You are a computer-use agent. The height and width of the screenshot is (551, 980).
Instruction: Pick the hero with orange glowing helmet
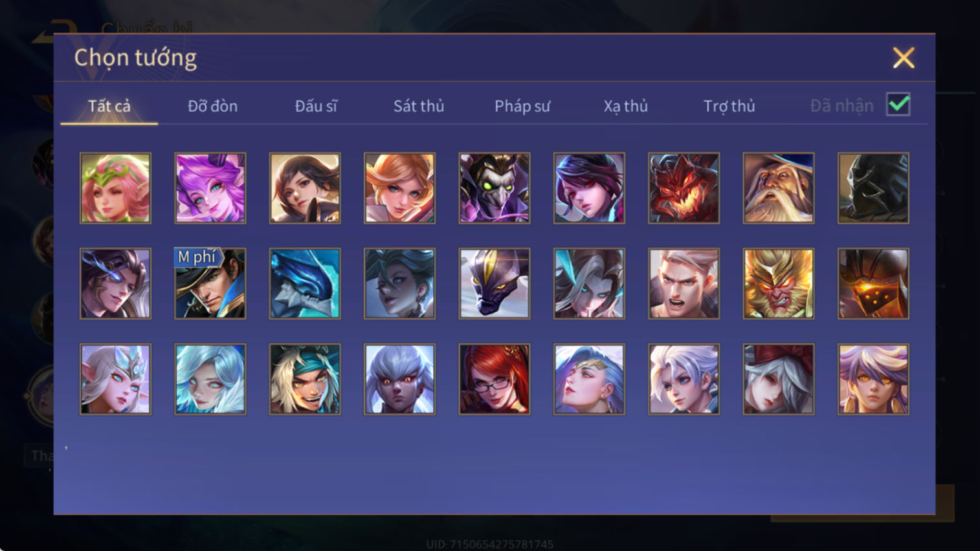[873, 284]
